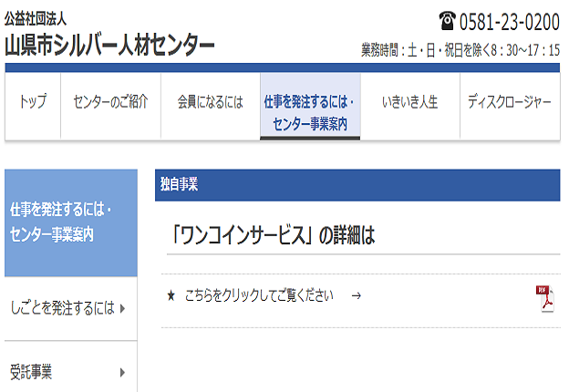Open the いきいき人生 navigation tab
Image resolution: width=569 pixels, height=392 pixels.
(x=409, y=102)
